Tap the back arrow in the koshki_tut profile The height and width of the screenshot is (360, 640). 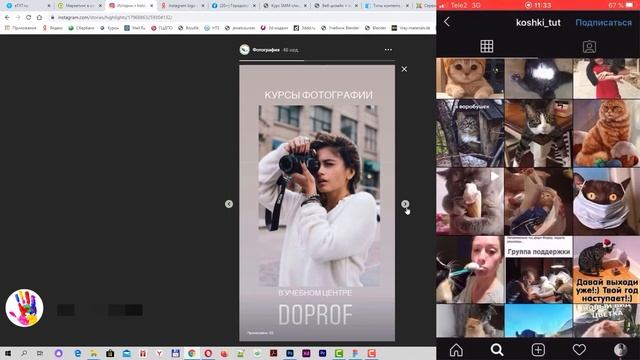pos(447,22)
